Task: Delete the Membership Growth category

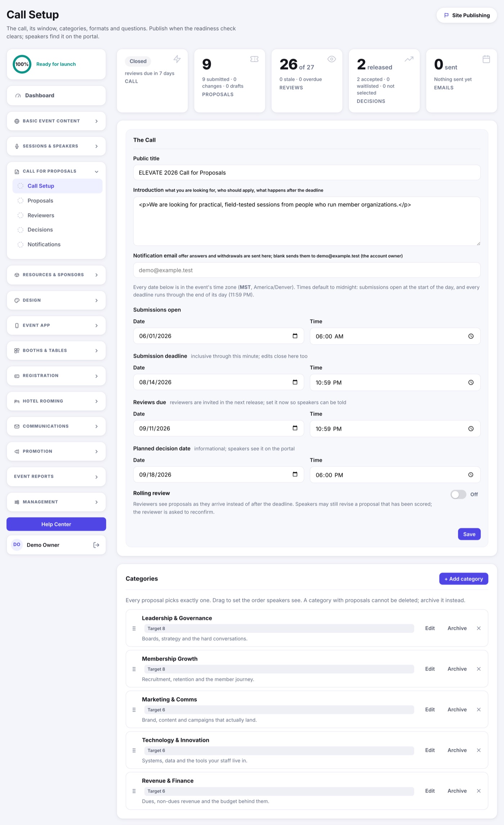Action: (x=479, y=669)
